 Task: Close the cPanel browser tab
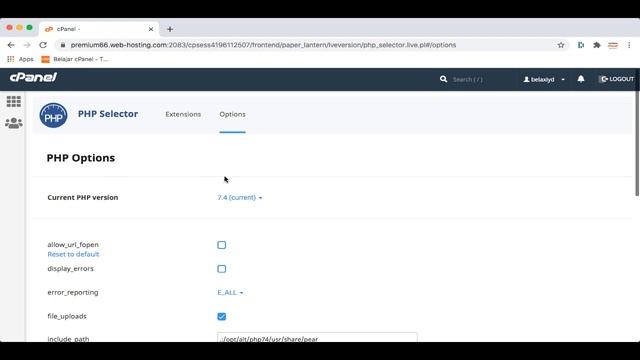[x=151, y=29]
